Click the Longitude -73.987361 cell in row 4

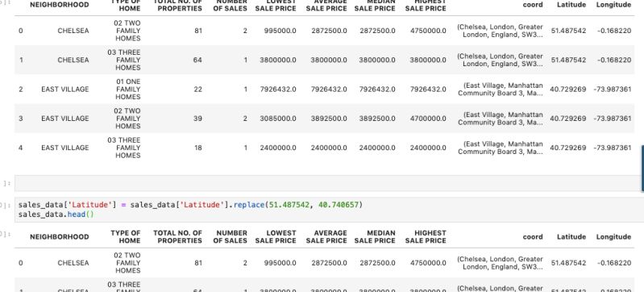(613, 148)
